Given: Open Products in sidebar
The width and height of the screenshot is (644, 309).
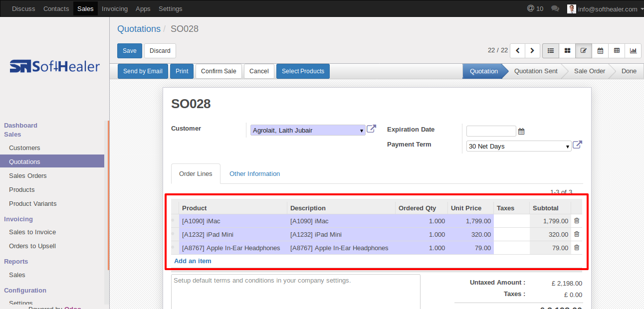Looking at the screenshot, I should [x=22, y=190].
